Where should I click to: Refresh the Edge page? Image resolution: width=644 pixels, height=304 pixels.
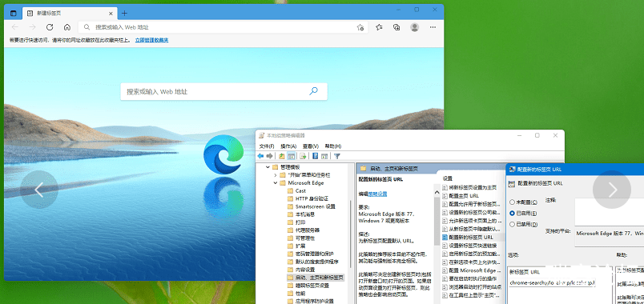point(50,27)
